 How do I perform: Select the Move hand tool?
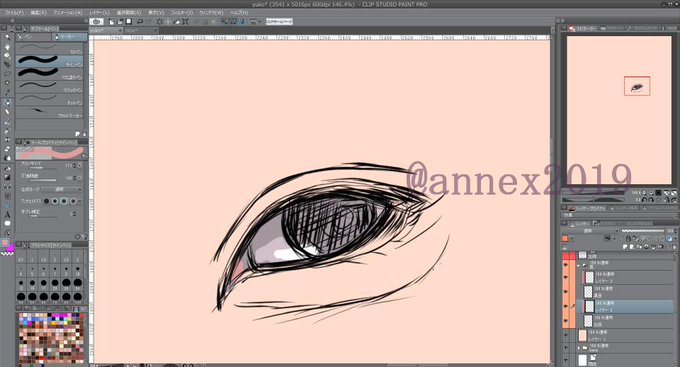coord(7,46)
